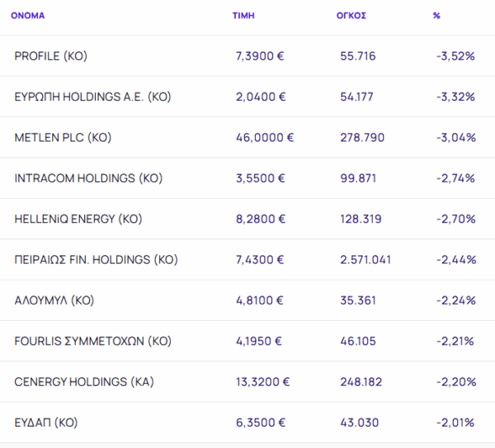
Task: Click the ΑΛΟΥΜΥΛ (ΚΟ) stock name
Action: point(54,300)
